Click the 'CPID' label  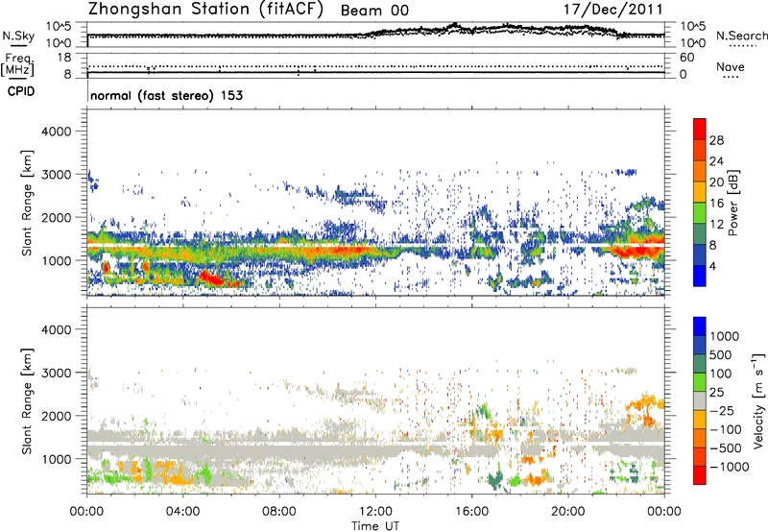pos(20,91)
